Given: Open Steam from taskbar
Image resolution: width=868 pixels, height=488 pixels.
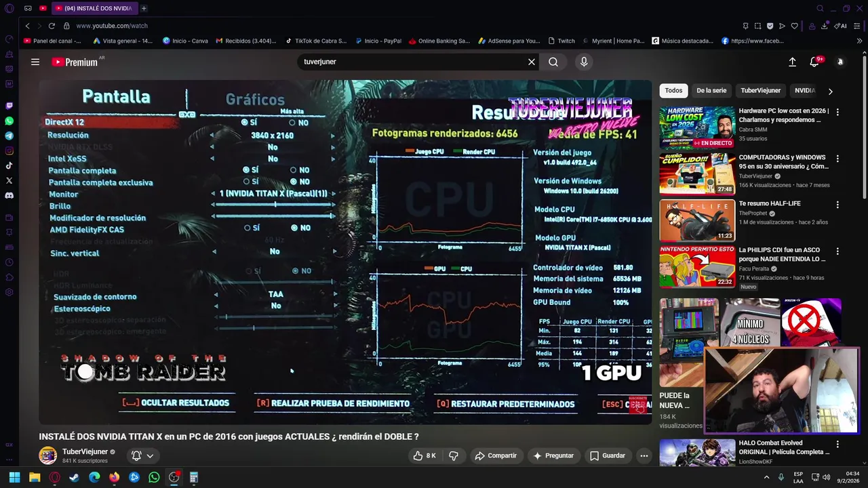Looking at the screenshot, I should point(74,477).
